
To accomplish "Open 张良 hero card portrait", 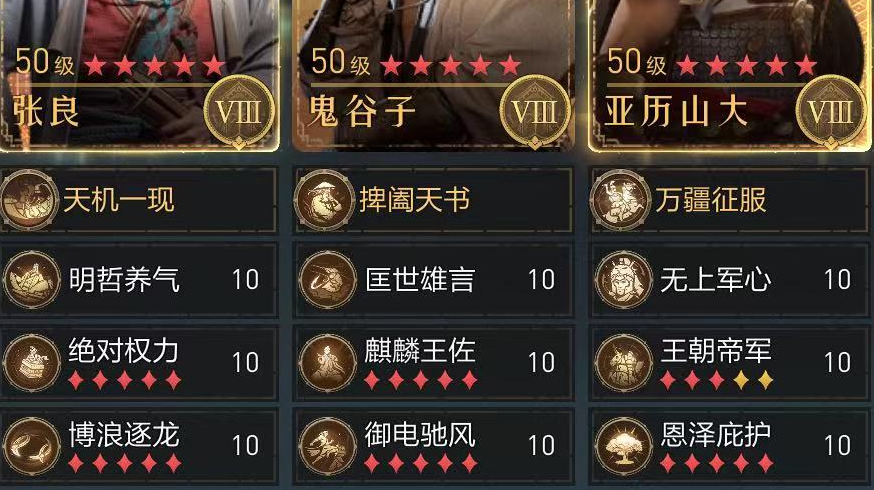I will point(139,75).
